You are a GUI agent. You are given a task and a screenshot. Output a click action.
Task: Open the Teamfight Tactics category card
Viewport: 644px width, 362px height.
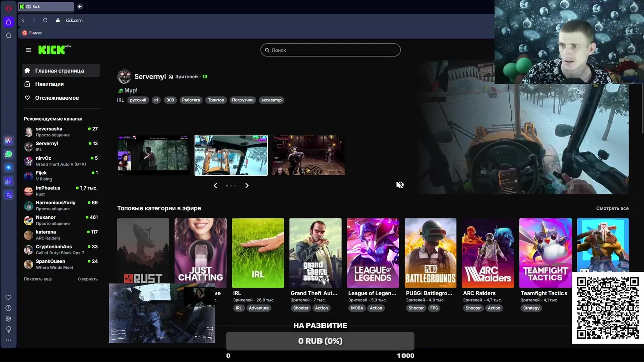click(x=545, y=253)
